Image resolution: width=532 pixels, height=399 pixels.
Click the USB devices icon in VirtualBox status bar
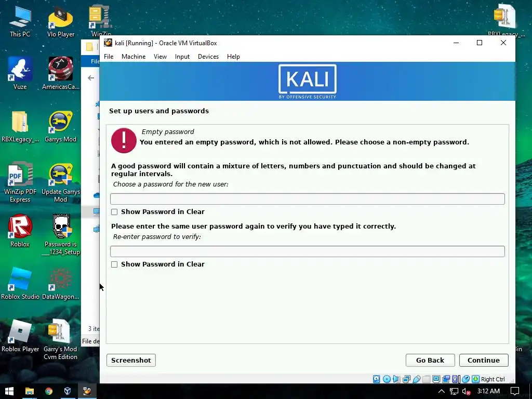point(417,379)
